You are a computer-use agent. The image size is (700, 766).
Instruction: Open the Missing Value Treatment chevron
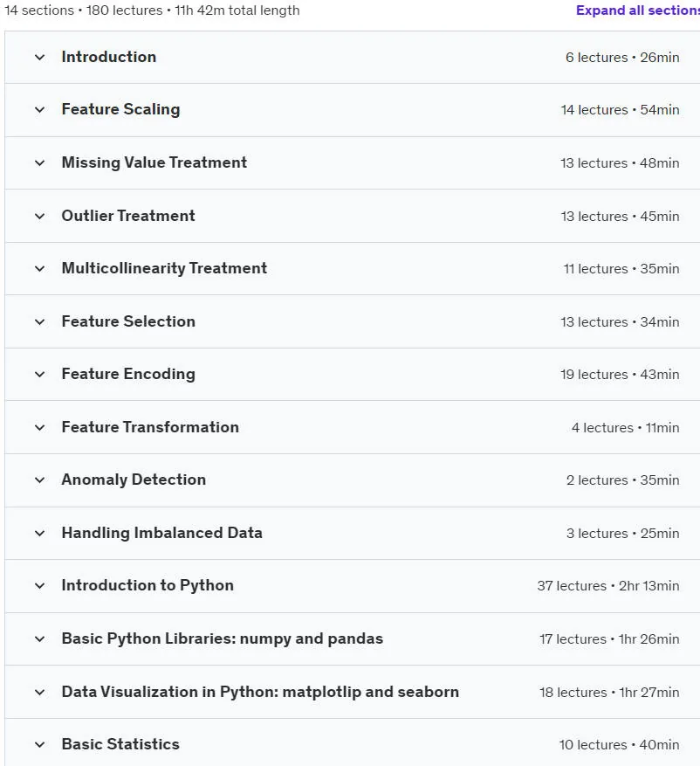click(x=39, y=163)
